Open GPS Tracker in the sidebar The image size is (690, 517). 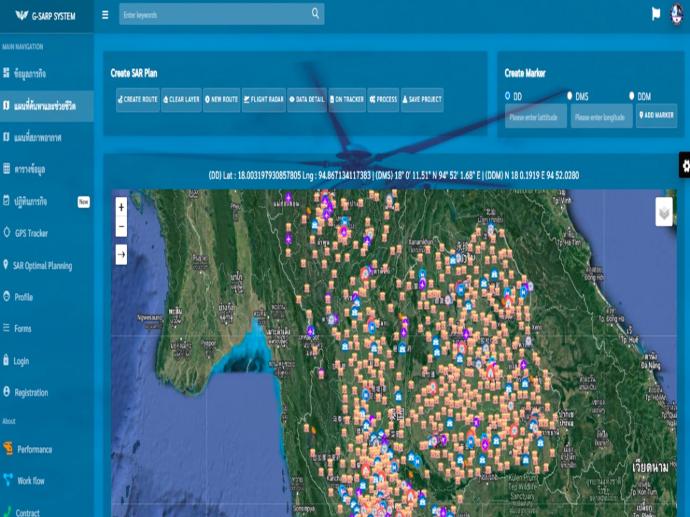coord(30,233)
